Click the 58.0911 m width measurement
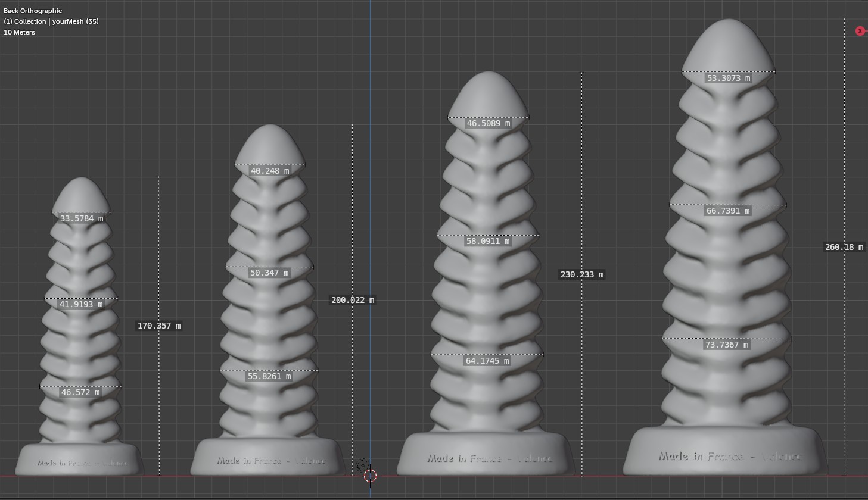Viewport: 868px width, 500px height. coord(488,241)
